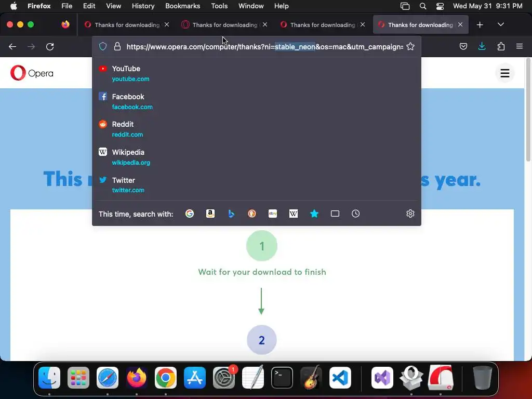Image resolution: width=532 pixels, height=399 pixels.
Task: Open the Tools menu
Action: 219,6
